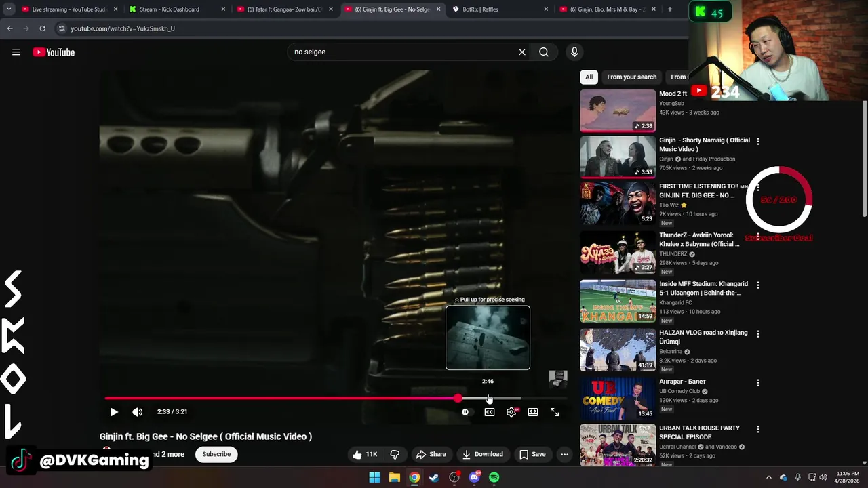Image resolution: width=868 pixels, height=488 pixels.
Task: Toggle subtitles with the CC button
Action: click(490, 412)
